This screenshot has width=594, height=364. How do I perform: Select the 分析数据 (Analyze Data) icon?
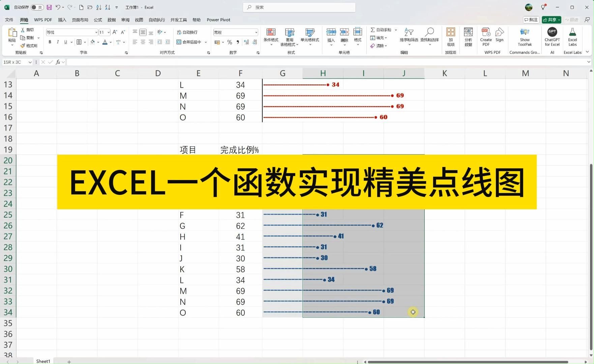pyautogui.click(x=468, y=36)
